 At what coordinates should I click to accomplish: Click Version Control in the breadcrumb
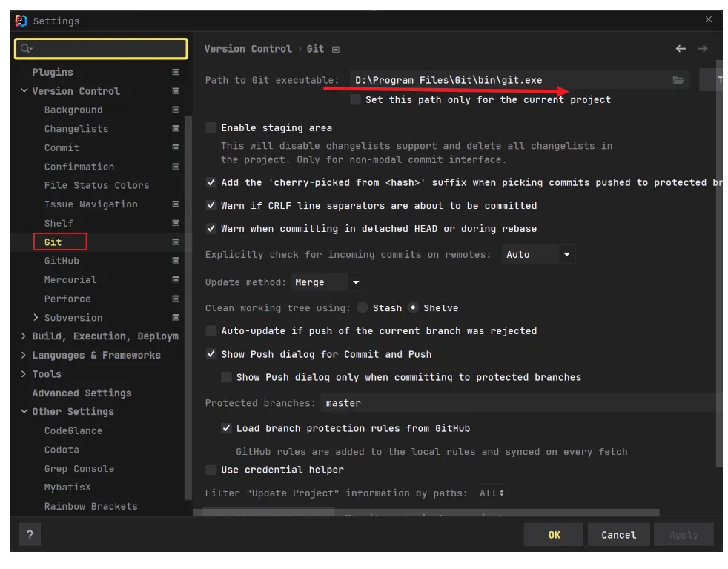point(248,49)
